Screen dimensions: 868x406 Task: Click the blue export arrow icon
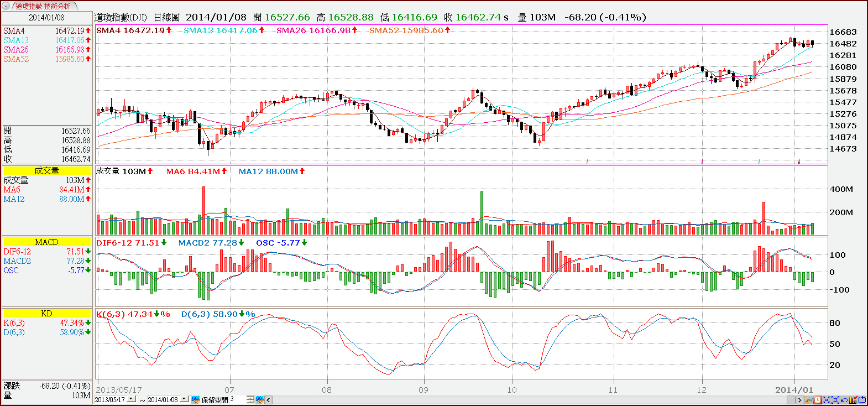click(x=861, y=400)
